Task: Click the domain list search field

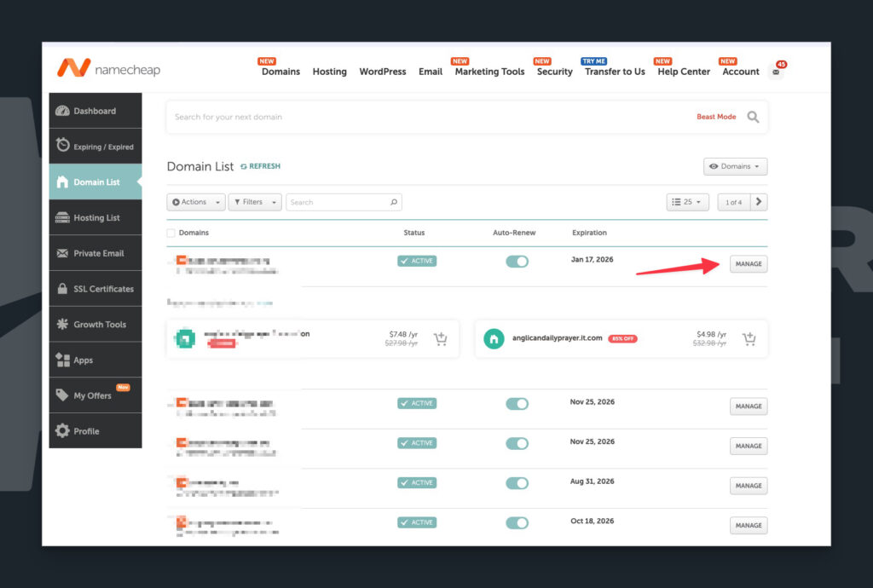Action: click(338, 202)
